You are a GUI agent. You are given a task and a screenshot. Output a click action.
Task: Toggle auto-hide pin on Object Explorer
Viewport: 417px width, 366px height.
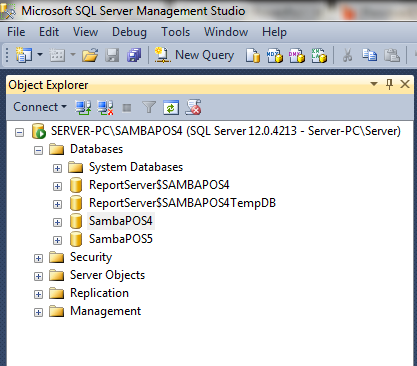pyautogui.click(x=389, y=84)
